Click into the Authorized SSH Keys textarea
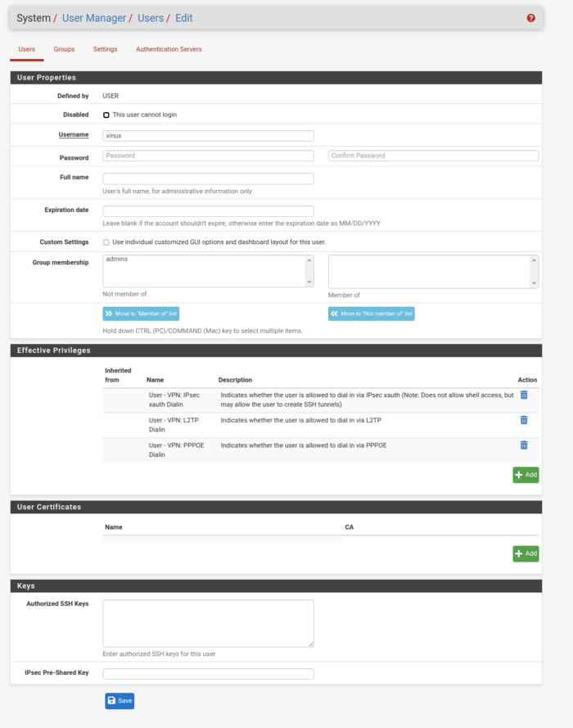Image resolution: width=573 pixels, height=728 pixels. click(x=208, y=623)
